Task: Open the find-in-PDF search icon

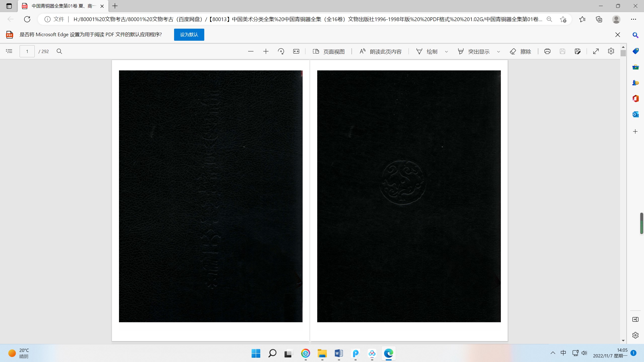Action: click(x=59, y=51)
